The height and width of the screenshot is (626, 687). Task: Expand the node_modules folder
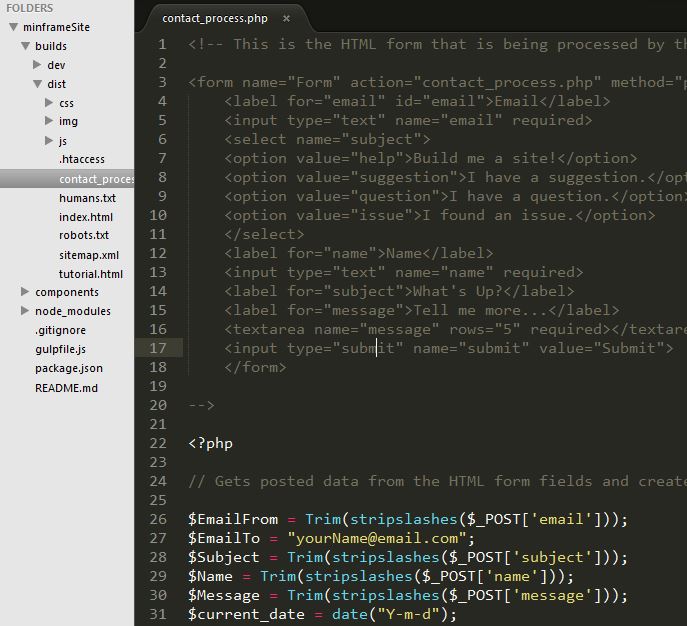pos(25,311)
